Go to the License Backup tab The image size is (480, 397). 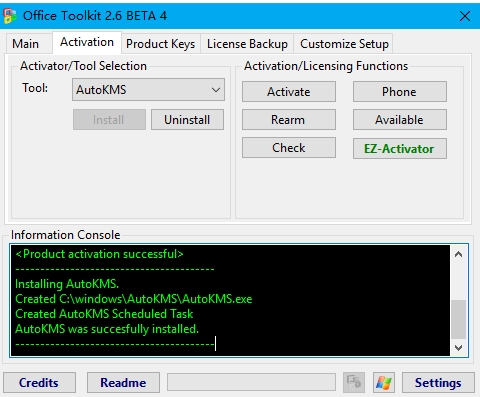click(247, 44)
